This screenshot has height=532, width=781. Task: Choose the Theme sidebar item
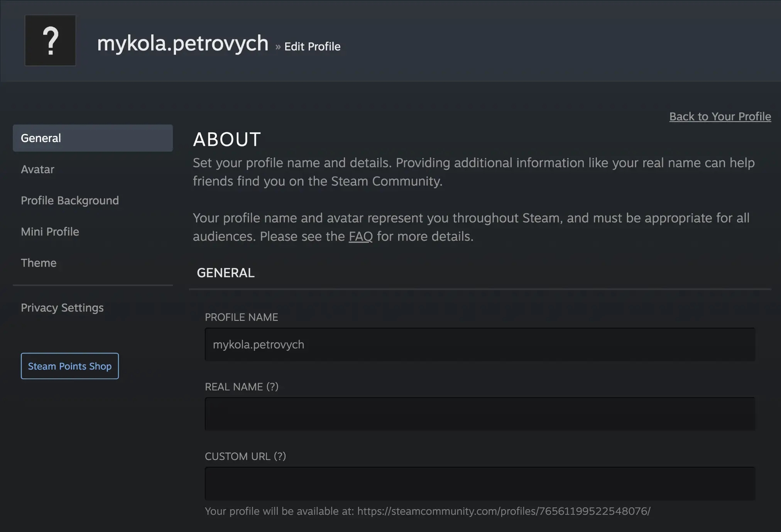click(x=39, y=263)
